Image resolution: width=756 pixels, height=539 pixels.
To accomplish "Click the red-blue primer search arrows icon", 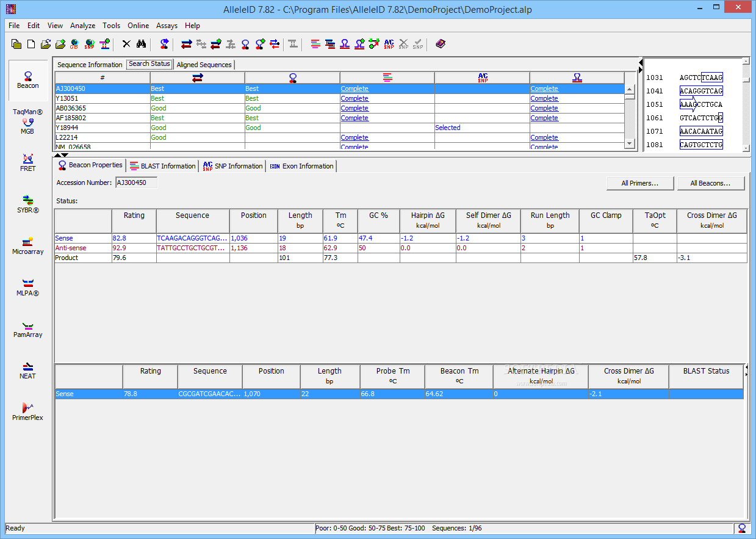I will coord(187,44).
